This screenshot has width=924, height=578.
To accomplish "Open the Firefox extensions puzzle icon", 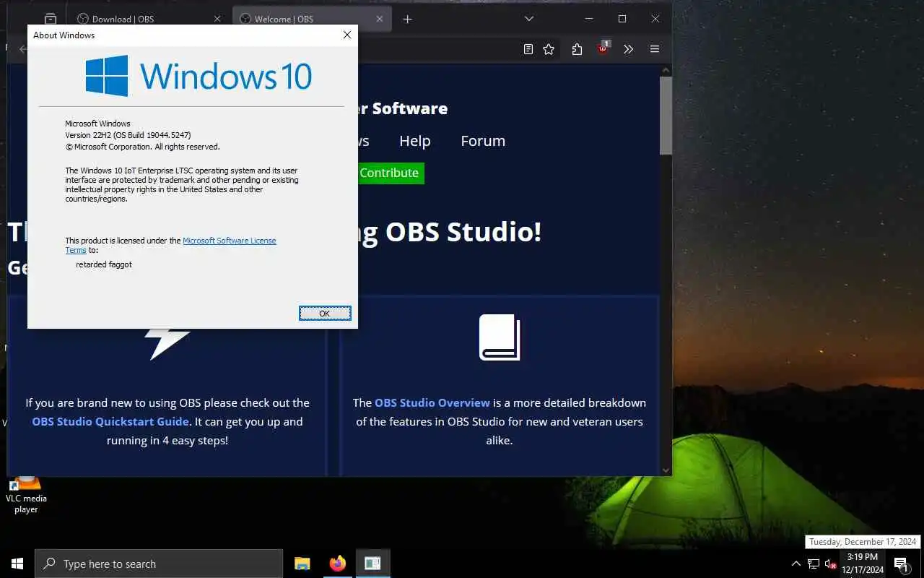I will pyautogui.click(x=577, y=49).
